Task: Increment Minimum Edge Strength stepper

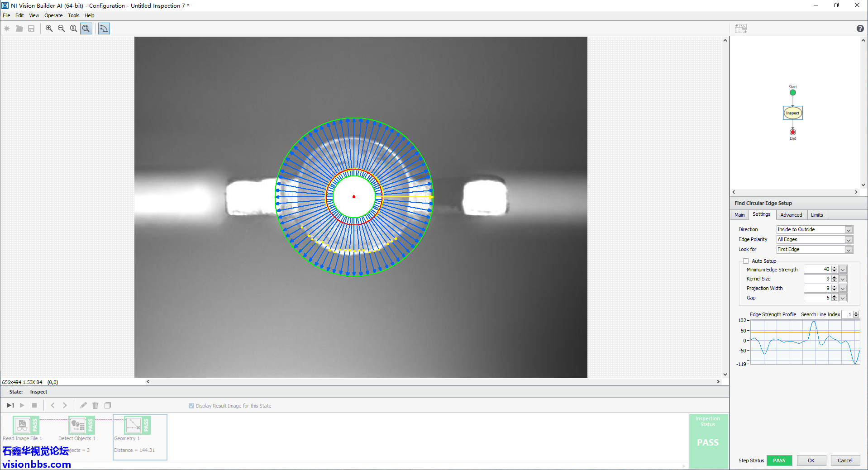Action: (835, 268)
